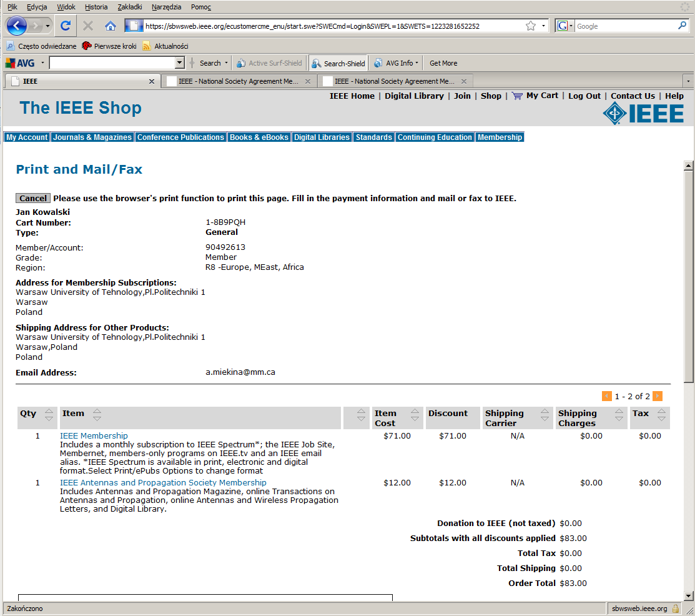Close the first IEEE tab
The height and width of the screenshot is (616, 695).
(152, 81)
